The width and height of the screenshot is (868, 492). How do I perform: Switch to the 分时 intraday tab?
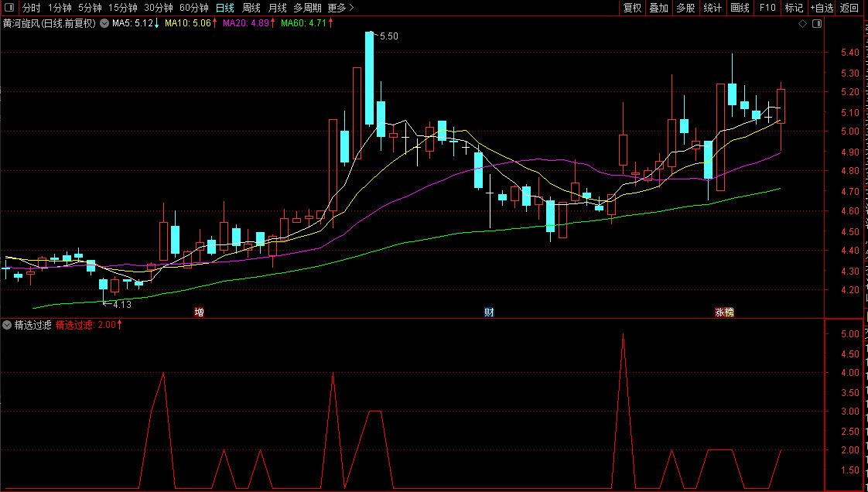point(31,8)
